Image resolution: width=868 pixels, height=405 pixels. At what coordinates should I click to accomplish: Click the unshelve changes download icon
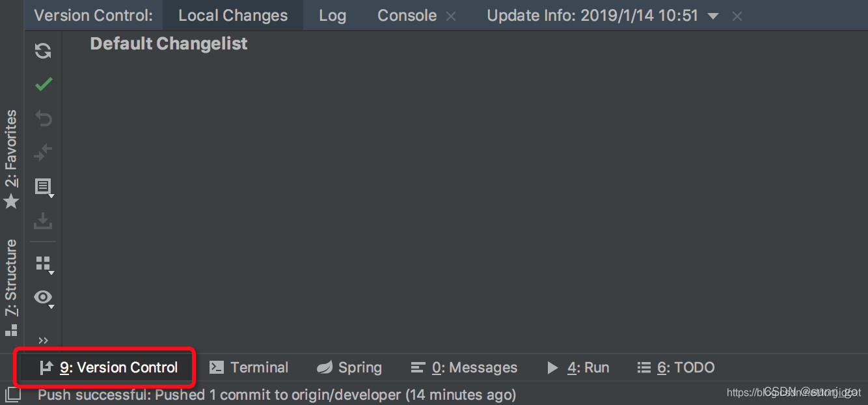coord(43,221)
